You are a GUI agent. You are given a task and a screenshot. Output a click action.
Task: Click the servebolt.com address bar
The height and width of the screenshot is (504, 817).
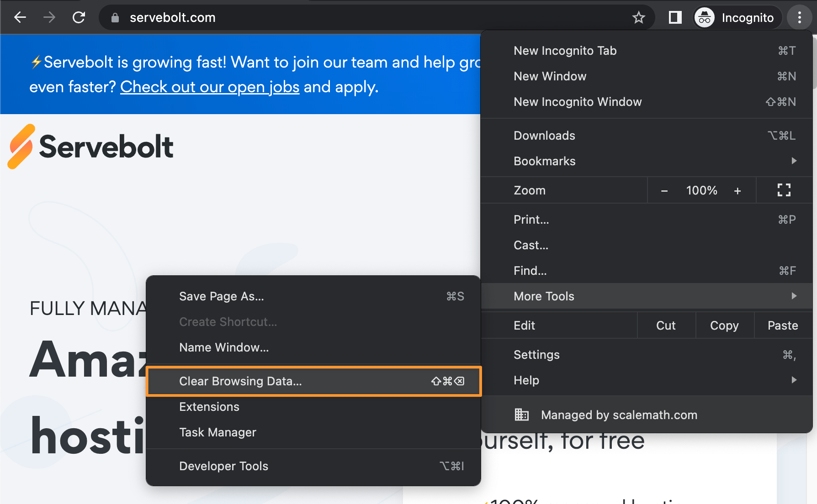pyautogui.click(x=377, y=18)
